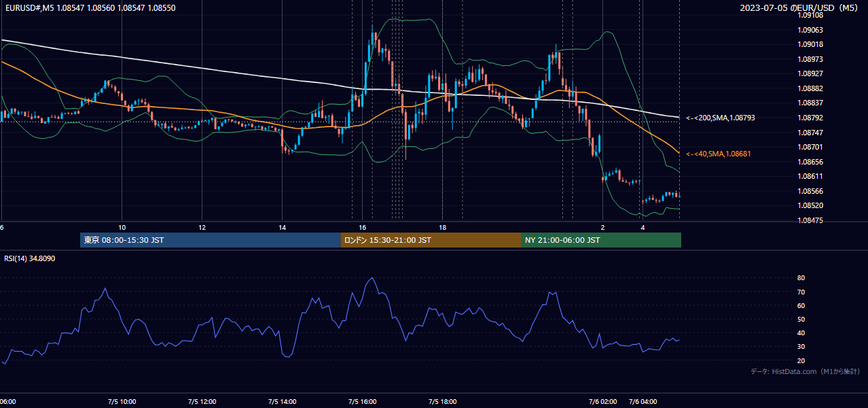This screenshot has height=408, width=868.
Task: Click RSI level 80 on the scale
Action: [801, 278]
